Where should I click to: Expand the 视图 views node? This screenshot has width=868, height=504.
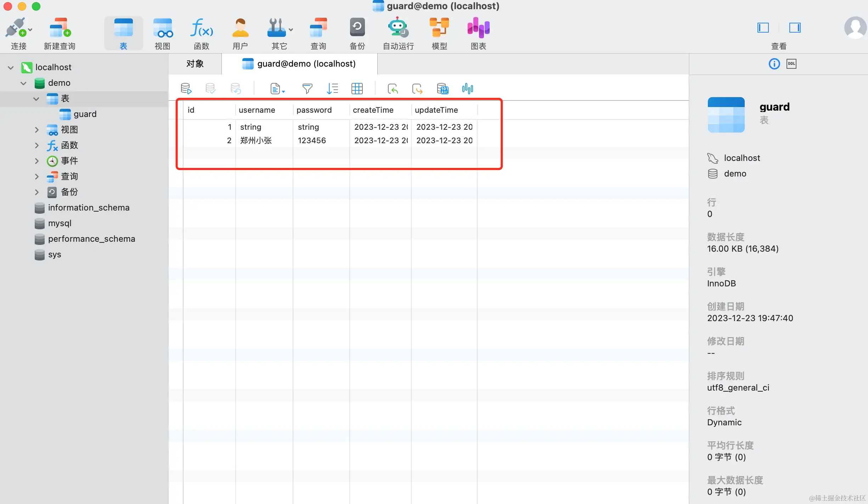coord(36,130)
